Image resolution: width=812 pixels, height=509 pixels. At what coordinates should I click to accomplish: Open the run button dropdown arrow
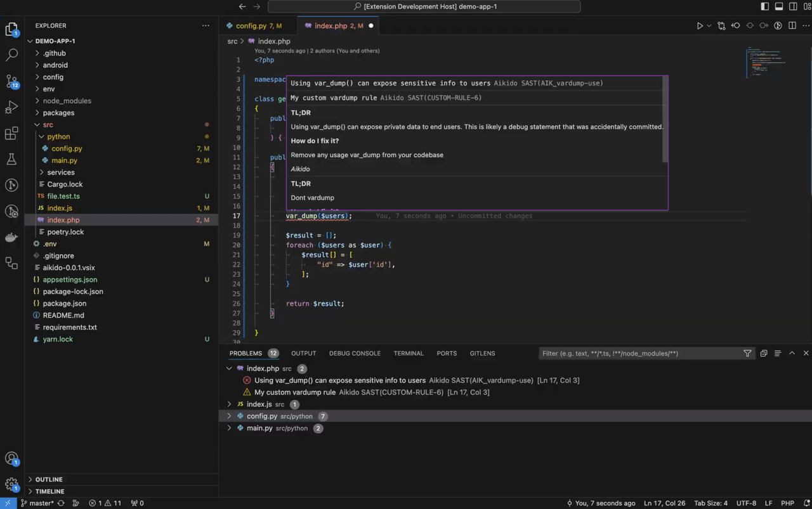pos(709,26)
